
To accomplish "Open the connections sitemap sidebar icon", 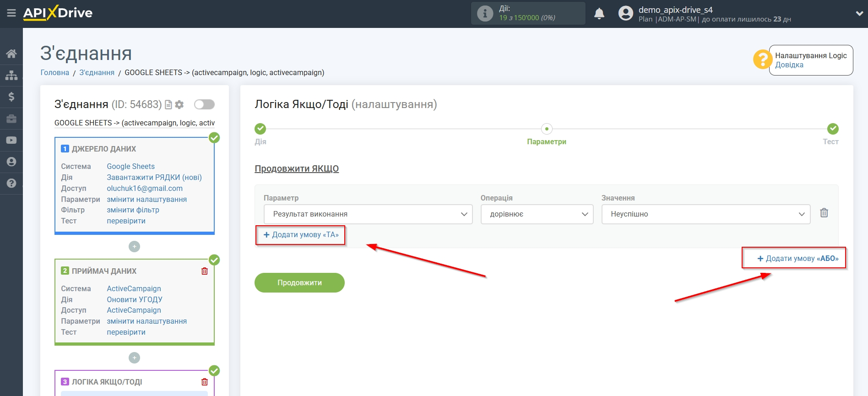I will (11, 75).
